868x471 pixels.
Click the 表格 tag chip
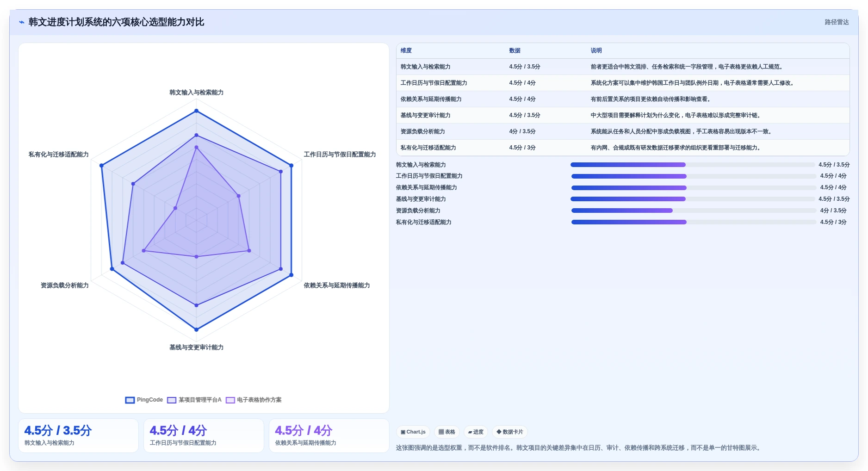(x=446, y=432)
